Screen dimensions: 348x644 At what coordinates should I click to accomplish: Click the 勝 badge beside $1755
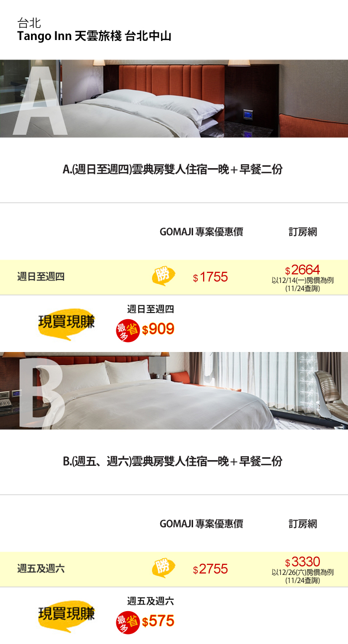tap(163, 276)
